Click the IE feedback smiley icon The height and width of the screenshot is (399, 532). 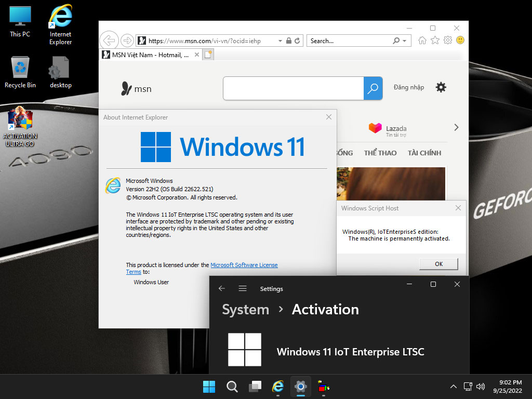[460, 41]
